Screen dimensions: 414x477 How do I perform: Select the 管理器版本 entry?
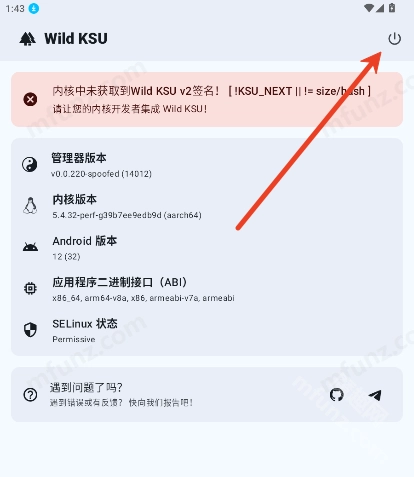tap(207, 165)
